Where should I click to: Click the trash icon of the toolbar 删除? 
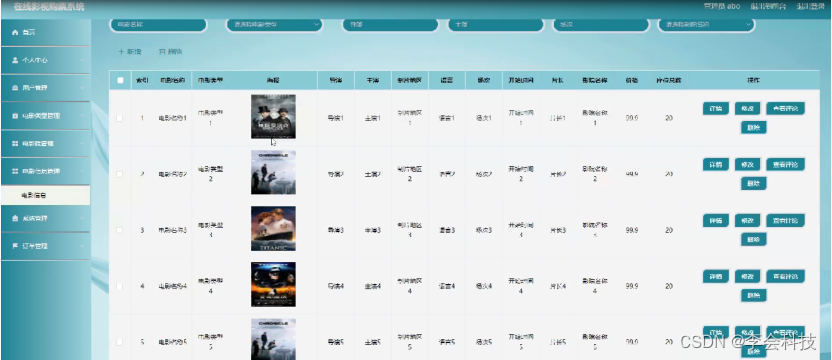tap(162, 52)
